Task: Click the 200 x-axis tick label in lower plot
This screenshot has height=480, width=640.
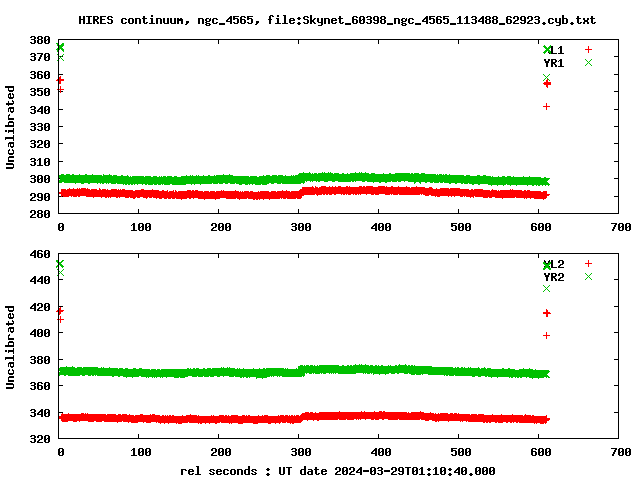Action: pos(221,452)
